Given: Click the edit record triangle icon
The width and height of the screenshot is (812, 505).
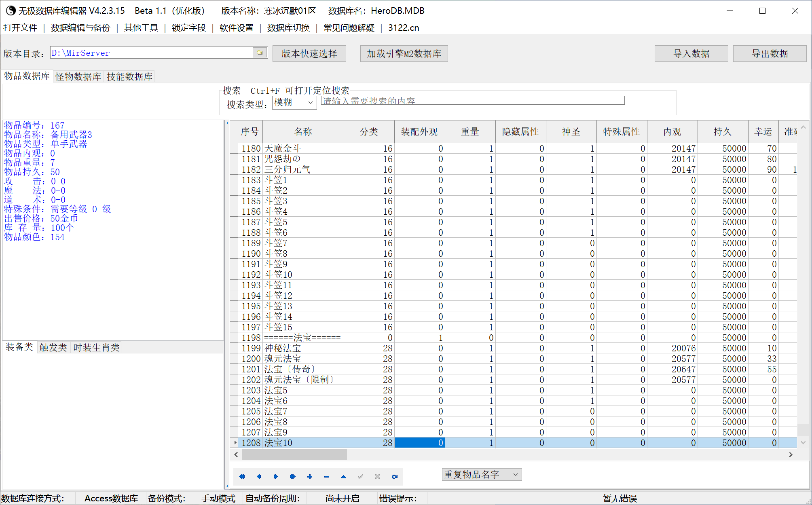Looking at the screenshot, I should click(343, 477).
